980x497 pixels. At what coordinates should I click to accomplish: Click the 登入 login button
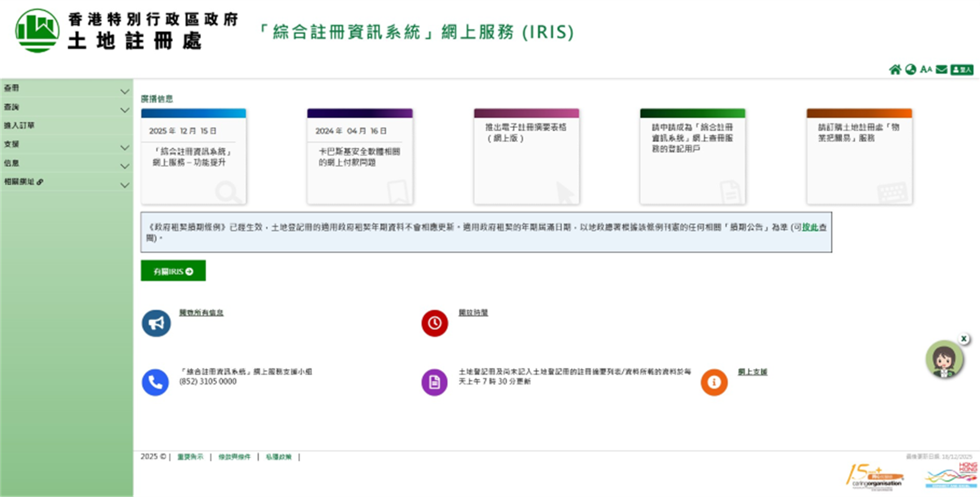coord(962,69)
